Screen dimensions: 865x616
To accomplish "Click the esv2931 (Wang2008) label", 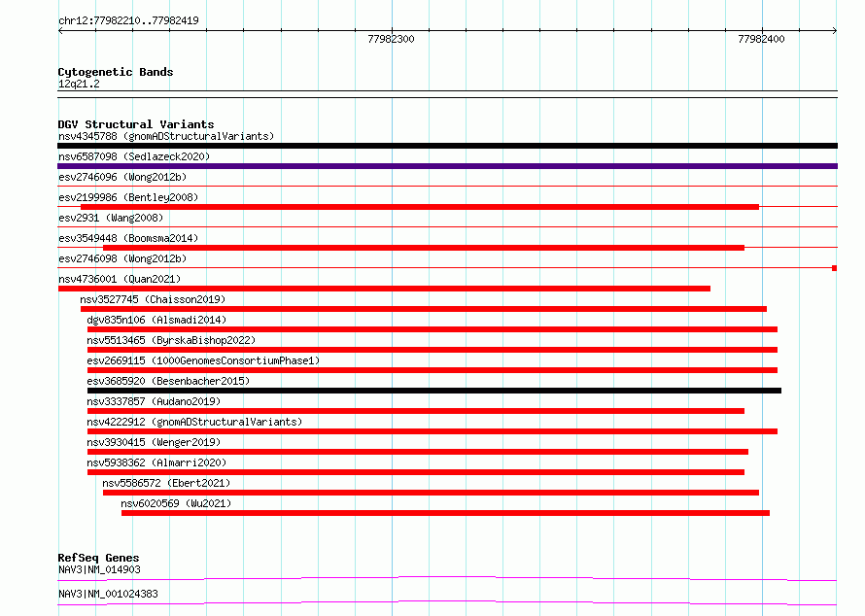I will click(111, 218).
